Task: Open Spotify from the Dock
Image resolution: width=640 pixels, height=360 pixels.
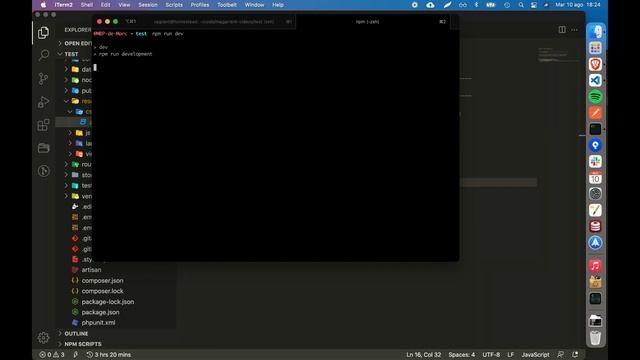Action: 595,97
